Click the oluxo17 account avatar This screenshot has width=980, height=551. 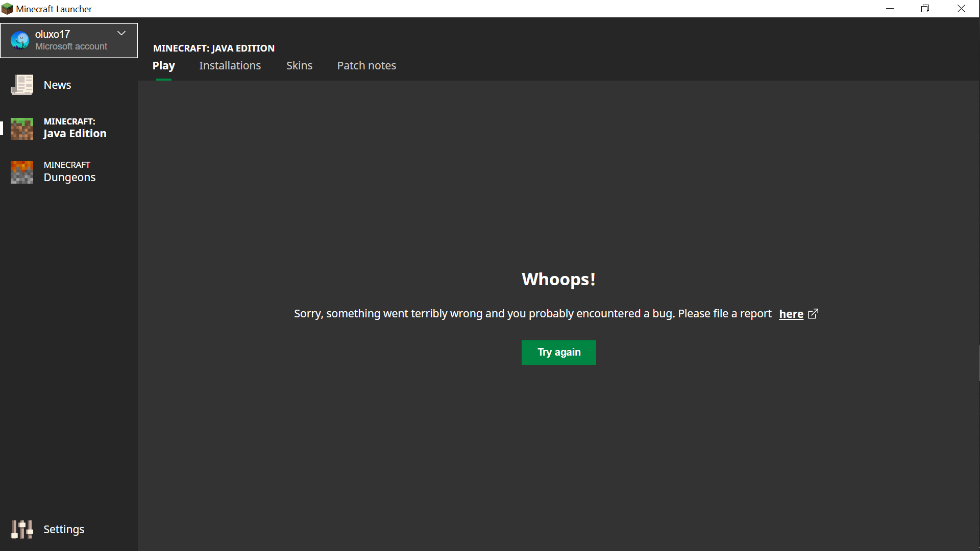[20, 40]
